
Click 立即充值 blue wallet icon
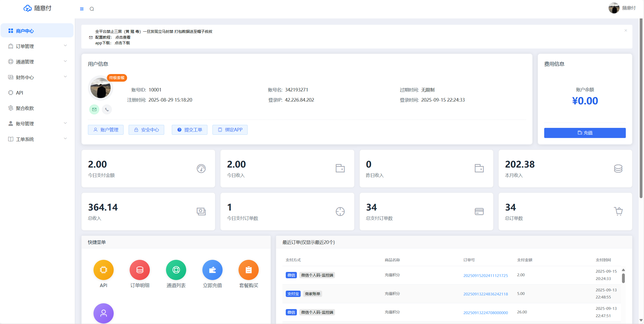(212, 270)
